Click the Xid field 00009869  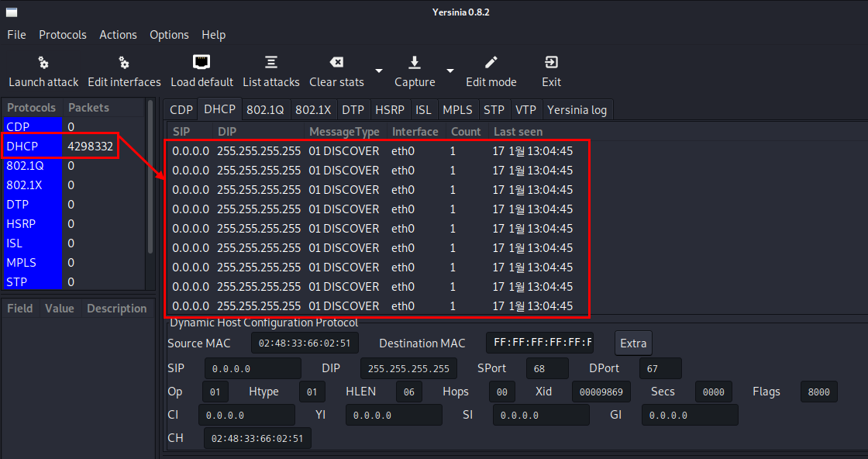coord(601,392)
